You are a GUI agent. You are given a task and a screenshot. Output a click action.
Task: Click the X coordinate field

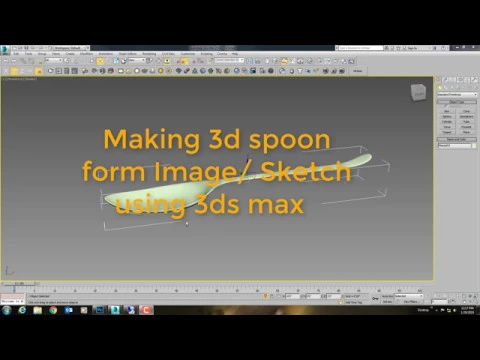point(293,296)
